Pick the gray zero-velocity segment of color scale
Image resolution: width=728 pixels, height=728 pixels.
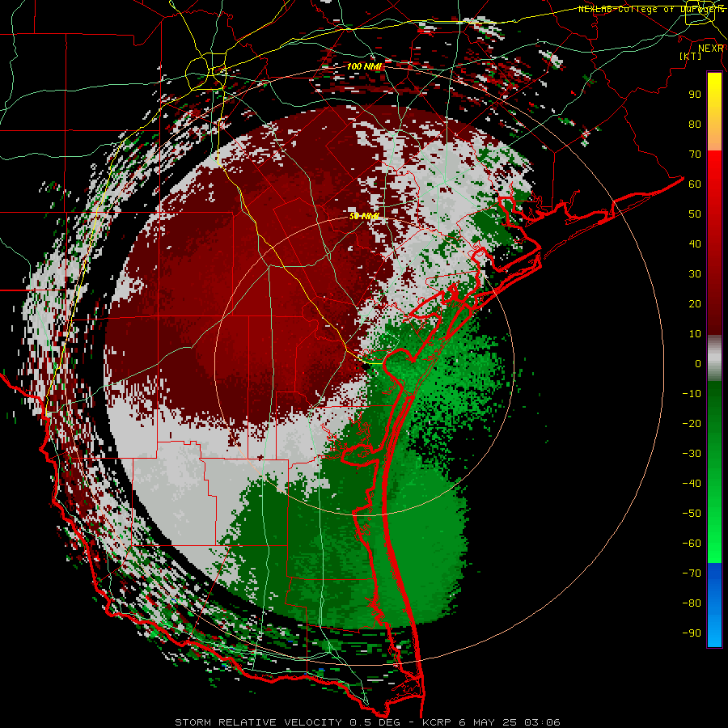[714, 358]
